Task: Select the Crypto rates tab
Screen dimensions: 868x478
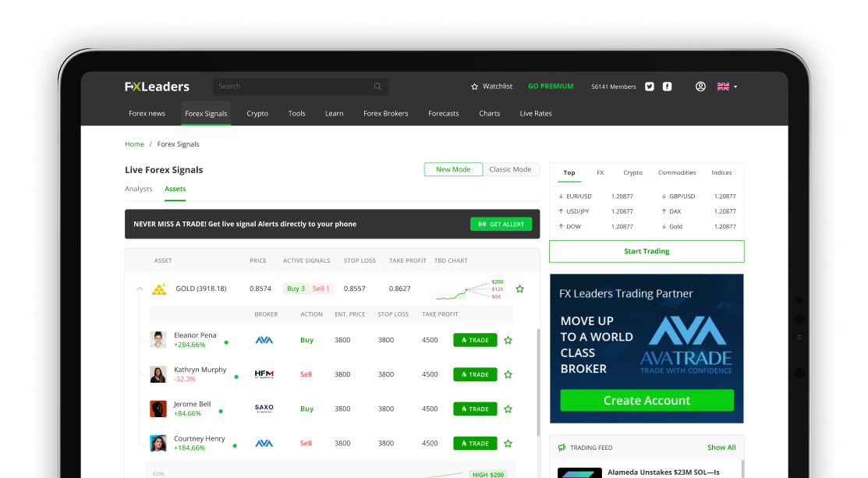Action: pos(632,172)
